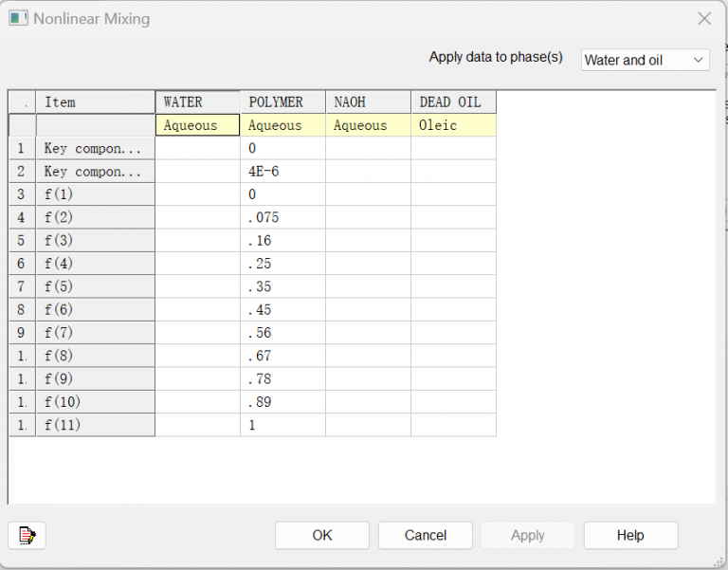This screenshot has width=728, height=570.
Task: Click the POLYMER f(11) cell containing 1
Action: [x=282, y=425]
